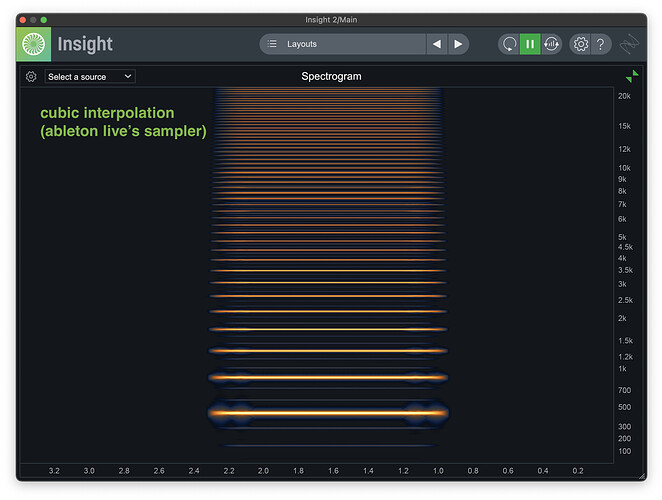Open help with the question mark icon
The image size is (662, 500).
click(x=600, y=44)
